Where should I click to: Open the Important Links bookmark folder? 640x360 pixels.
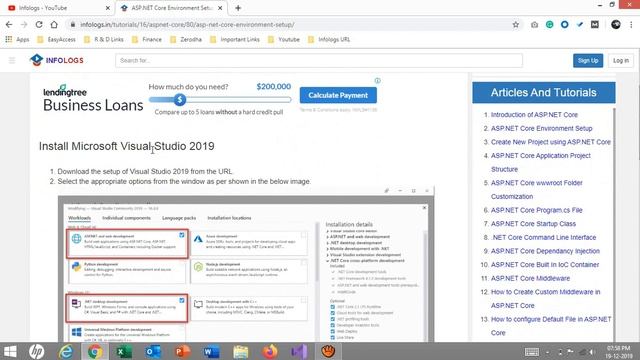point(235,40)
